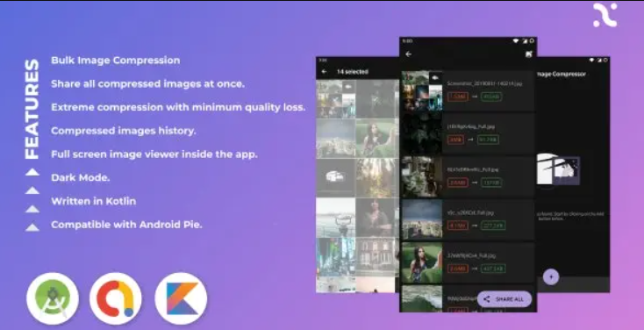Click the white brand logo at top right

point(605,15)
